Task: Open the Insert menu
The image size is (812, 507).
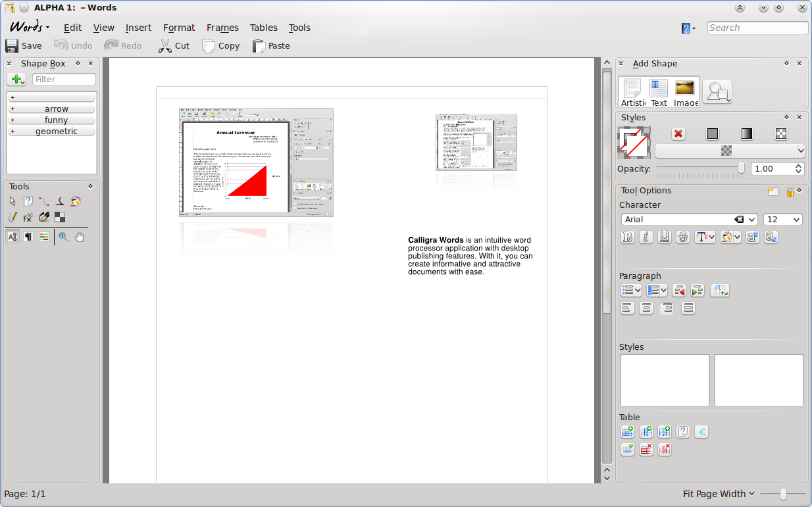Action: coord(138,28)
